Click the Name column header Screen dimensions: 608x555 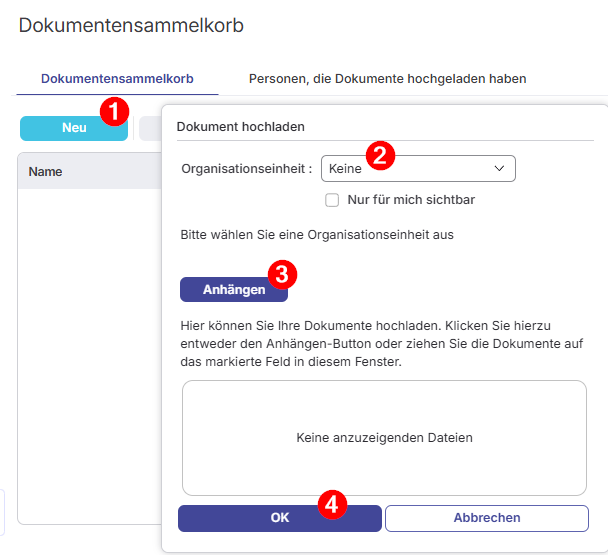coord(46,172)
